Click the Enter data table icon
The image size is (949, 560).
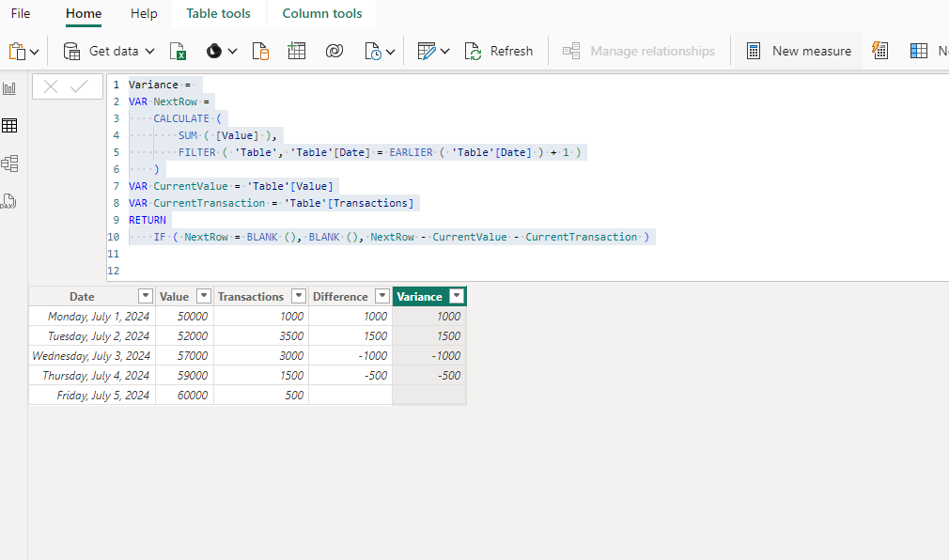tap(297, 51)
